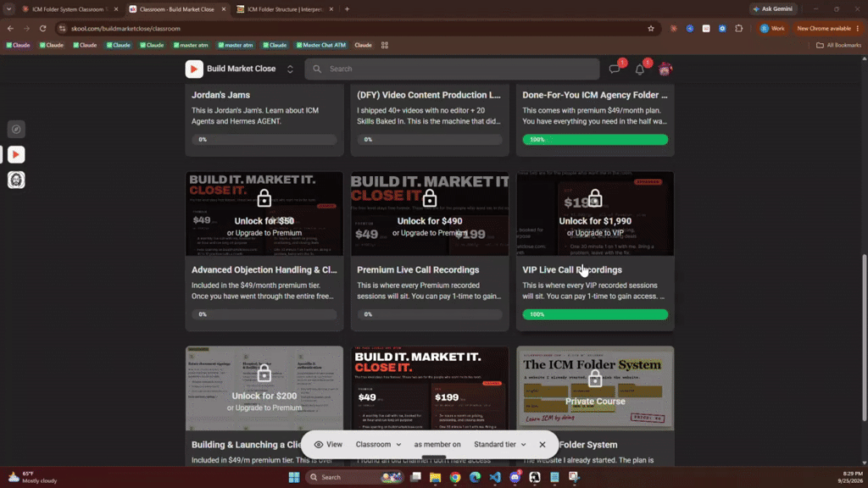Open the Jordan's Jams course title
Screen dimensions: 868x488
point(220,95)
